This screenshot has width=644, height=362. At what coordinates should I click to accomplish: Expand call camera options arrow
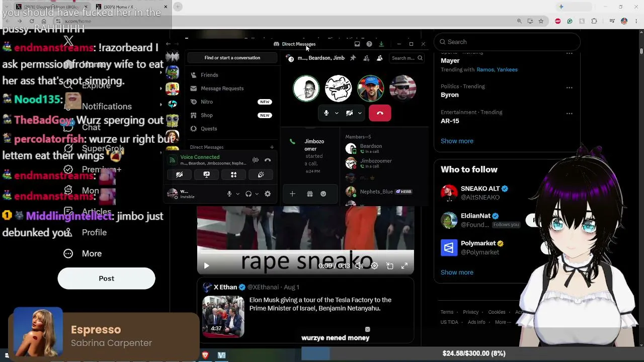point(360,113)
